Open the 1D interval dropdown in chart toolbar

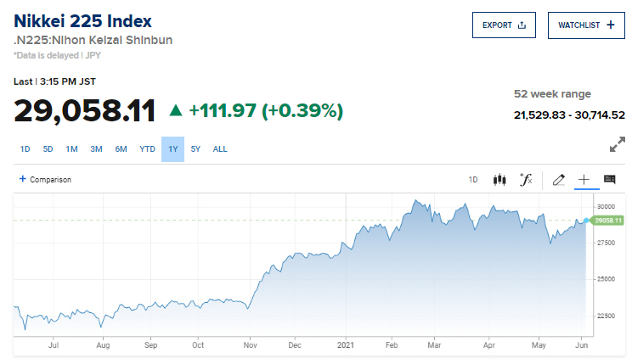coord(473,180)
